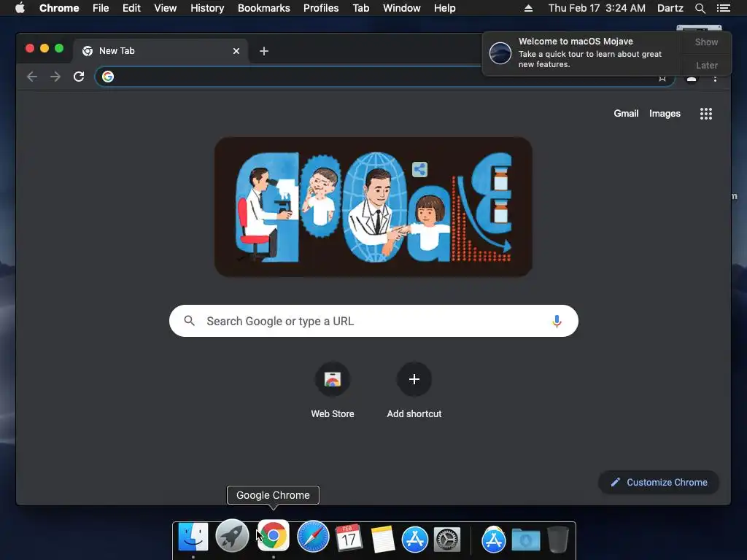This screenshot has height=560, width=747.
Task: Open the Images link
Action: [x=665, y=113]
